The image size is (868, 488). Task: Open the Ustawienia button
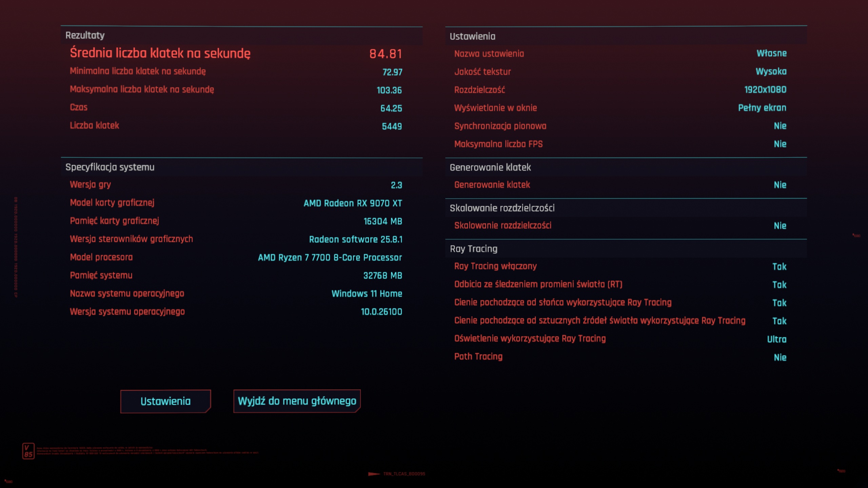pos(165,401)
